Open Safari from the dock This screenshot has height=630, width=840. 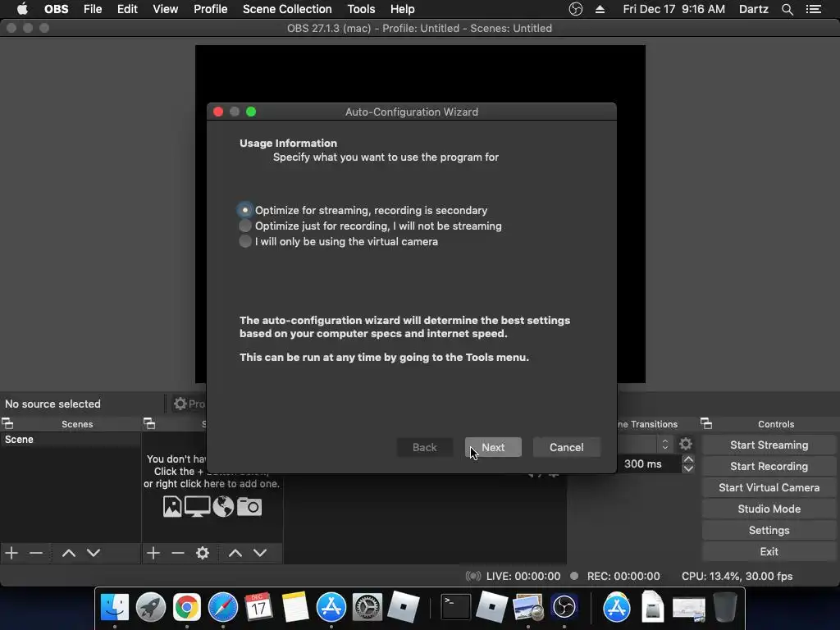coord(223,608)
